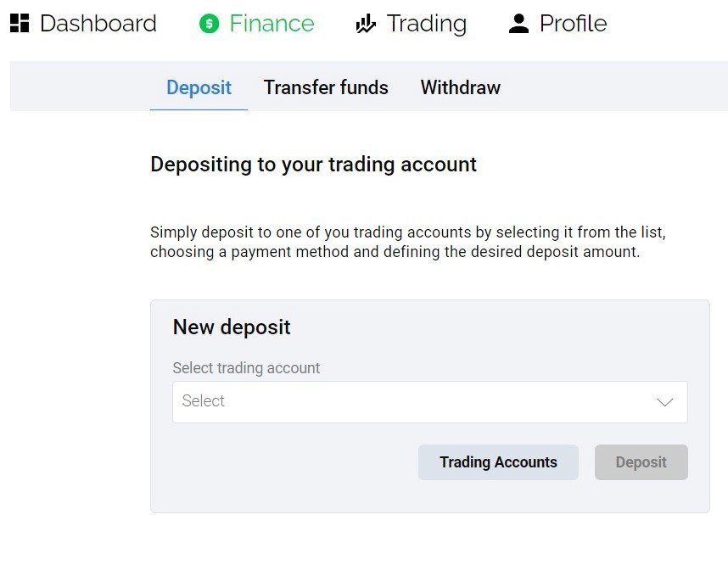This screenshot has width=728, height=576.
Task: Click the 'Select trading account' field label
Action: [246, 368]
